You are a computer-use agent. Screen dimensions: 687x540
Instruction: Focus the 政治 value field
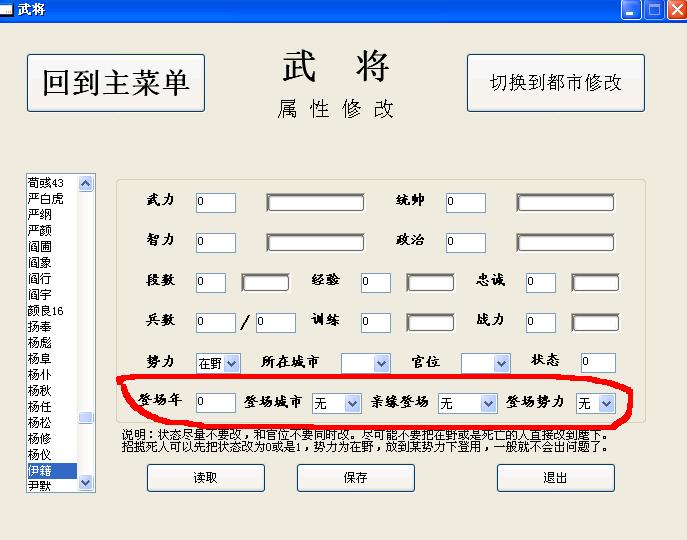click(x=466, y=243)
